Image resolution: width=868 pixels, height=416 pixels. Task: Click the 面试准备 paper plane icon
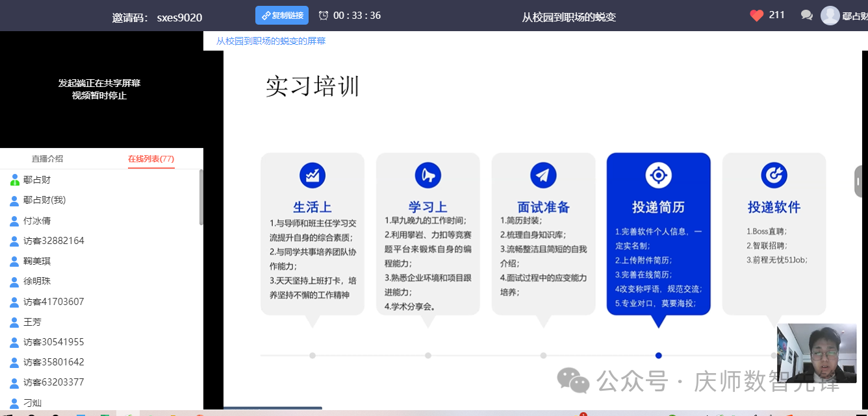click(543, 175)
